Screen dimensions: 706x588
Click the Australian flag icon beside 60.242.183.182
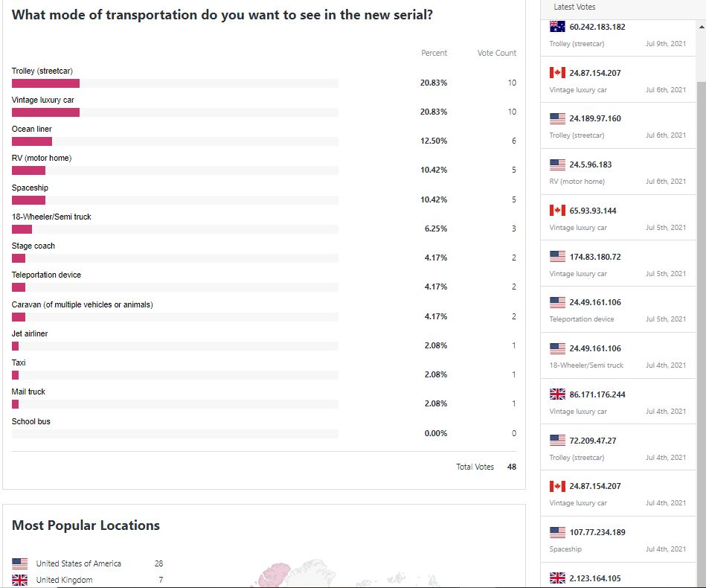pyautogui.click(x=559, y=27)
